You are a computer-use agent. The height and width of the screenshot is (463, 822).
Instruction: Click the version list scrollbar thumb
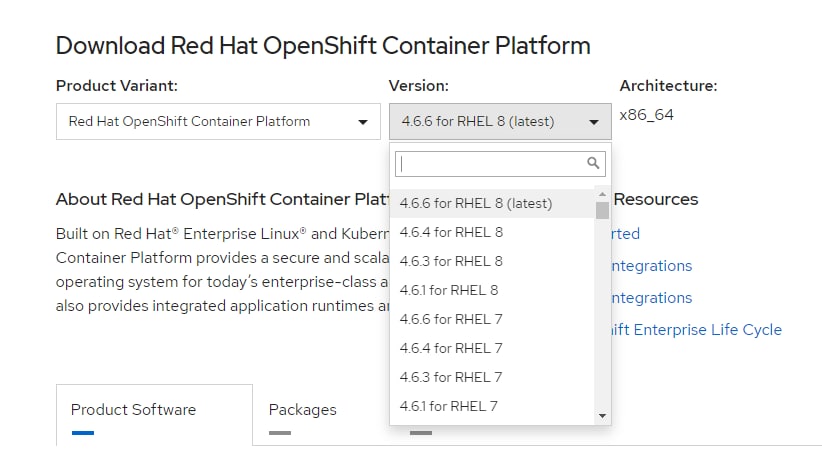602,210
